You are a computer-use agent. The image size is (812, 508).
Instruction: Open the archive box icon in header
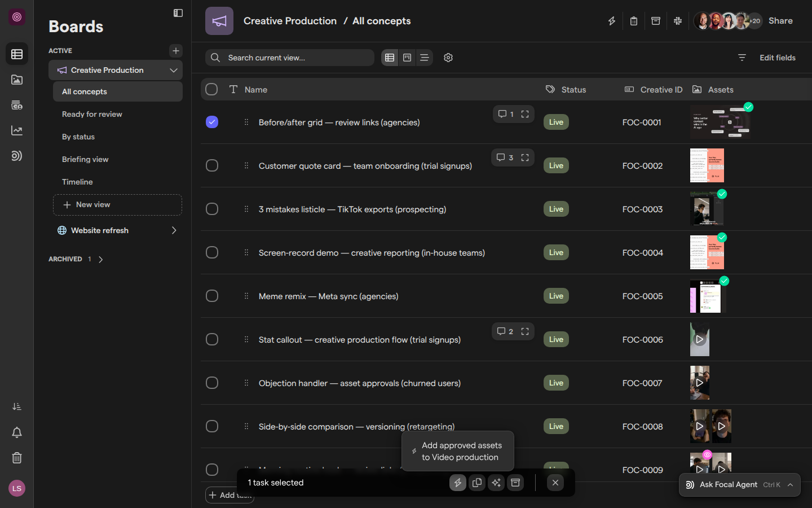(x=656, y=21)
